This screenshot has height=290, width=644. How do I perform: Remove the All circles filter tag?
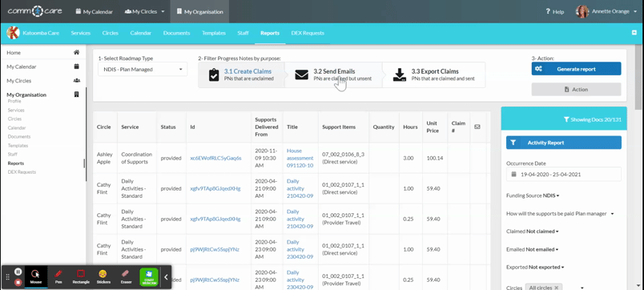(556, 288)
